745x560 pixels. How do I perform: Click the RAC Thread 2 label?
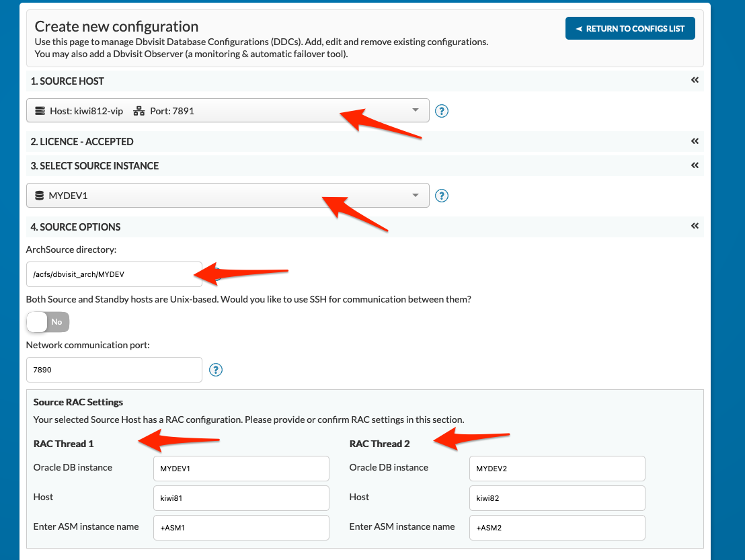(x=379, y=444)
